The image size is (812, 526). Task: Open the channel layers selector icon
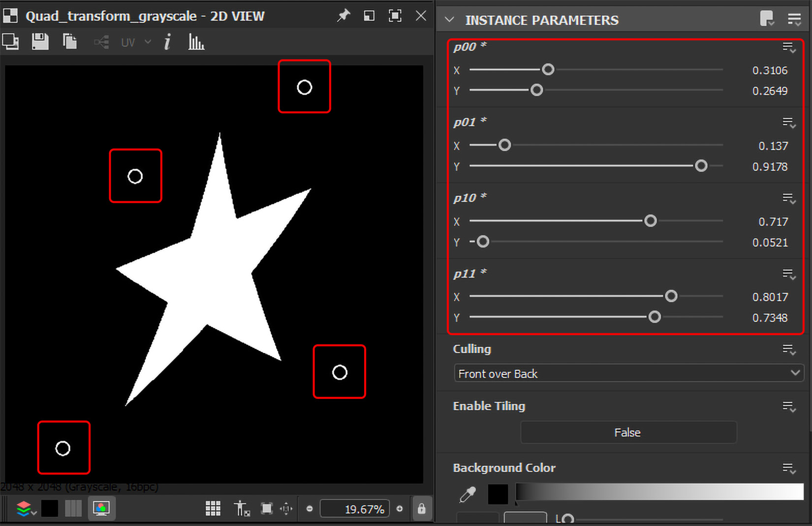pos(26,508)
